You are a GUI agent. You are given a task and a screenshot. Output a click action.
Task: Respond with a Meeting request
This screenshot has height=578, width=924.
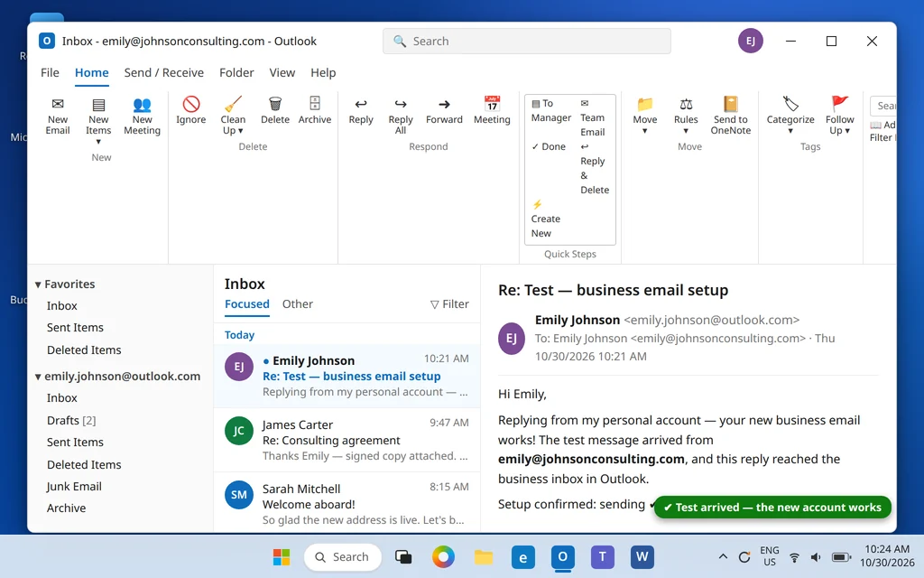492,111
